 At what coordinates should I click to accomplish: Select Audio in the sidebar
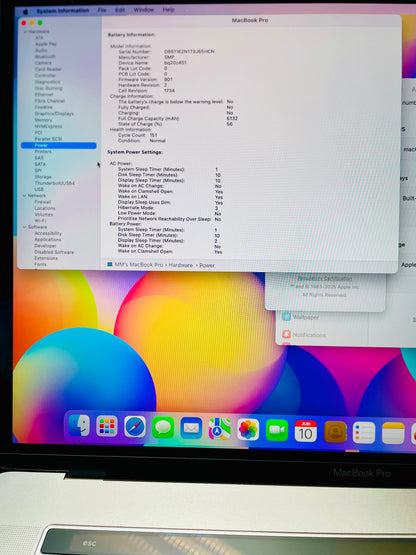tap(41, 51)
